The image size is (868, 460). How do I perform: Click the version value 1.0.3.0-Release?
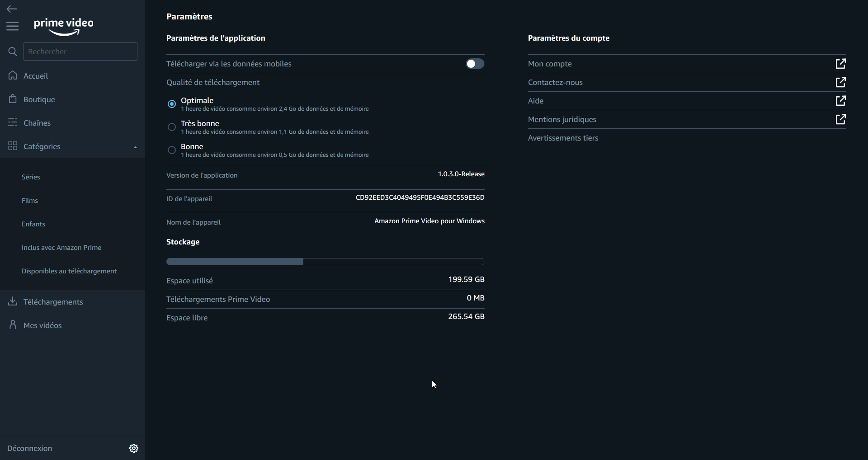click(461, 174)
